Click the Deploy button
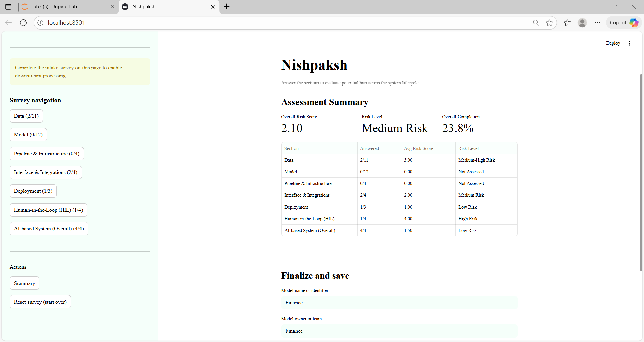The image size is (644, 342). tap(613, 43)
